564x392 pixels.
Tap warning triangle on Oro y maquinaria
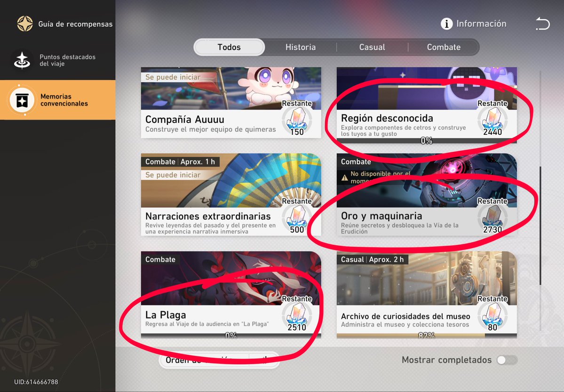(x=345, y=177)
